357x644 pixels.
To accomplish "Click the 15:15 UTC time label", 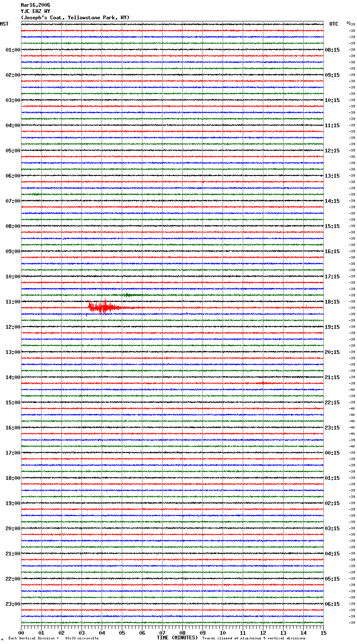I will click(332, 226).
